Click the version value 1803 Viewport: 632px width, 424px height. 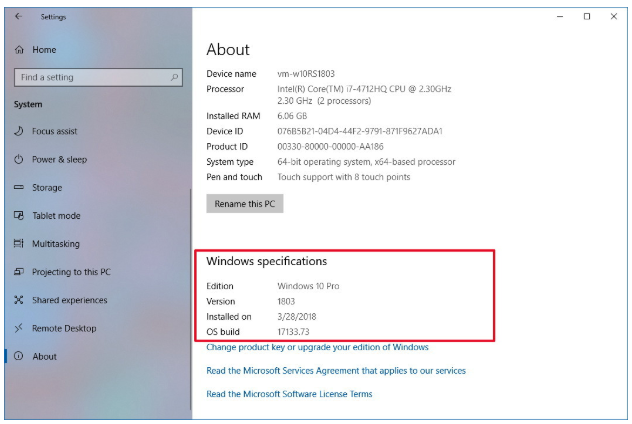[286, 301]
